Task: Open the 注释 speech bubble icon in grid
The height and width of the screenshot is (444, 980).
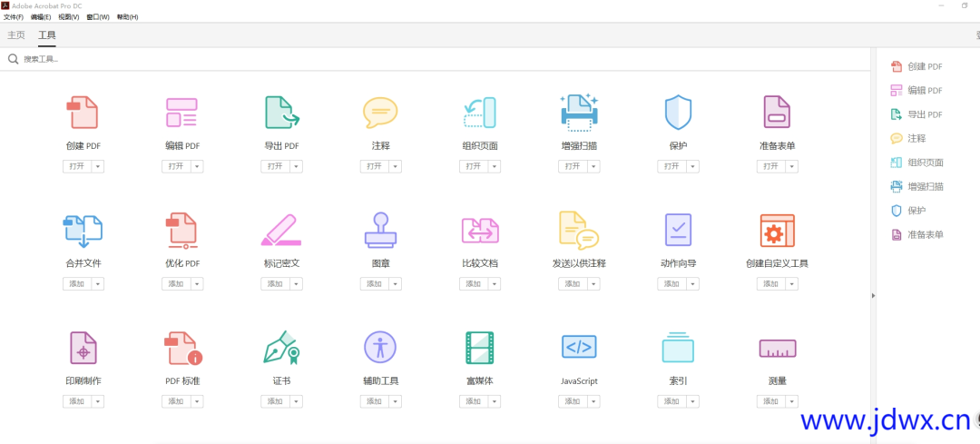Action: [x=380, y=113]
